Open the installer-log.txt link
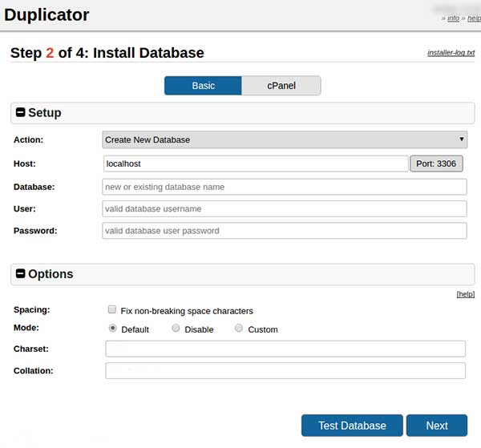This screenshot has height=448, width=481. 451,53
